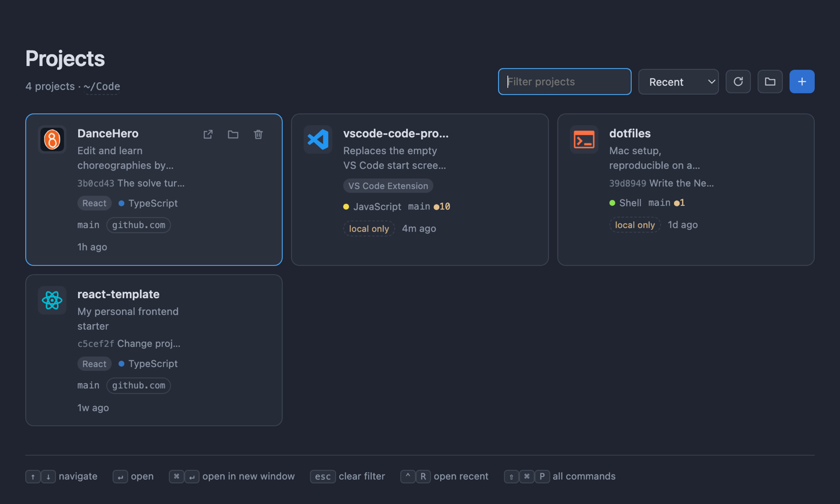Image resolution: width=840 pixels, height=504 pixels.
Task: Reveal DanceHero folder icon on card
Action: click(x=233, y=134)
